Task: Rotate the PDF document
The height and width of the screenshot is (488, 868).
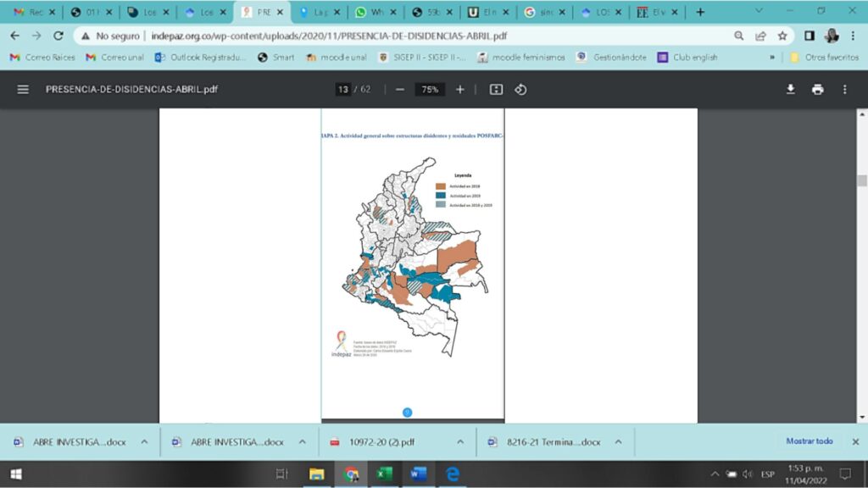Action: coord(520,89)
